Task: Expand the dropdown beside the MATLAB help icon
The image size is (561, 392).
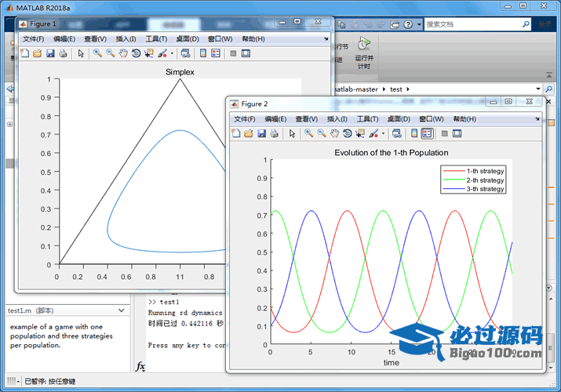Action: pos(418,25)
